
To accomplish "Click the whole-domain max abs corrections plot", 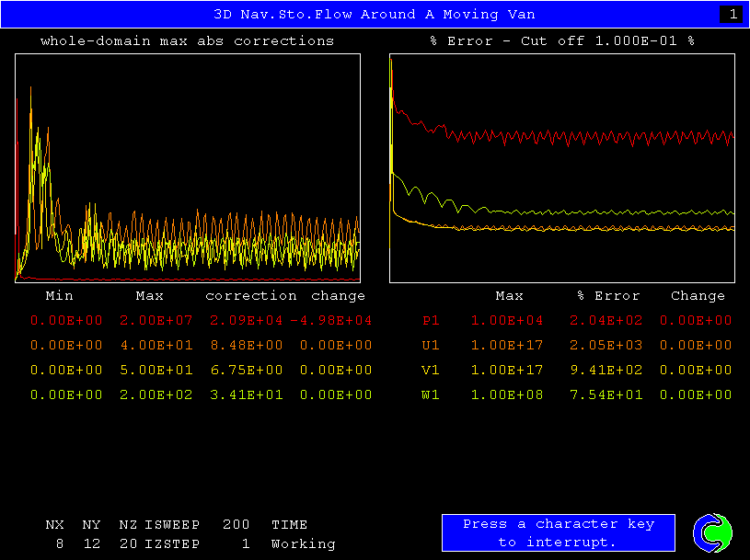I will coord(188,168).
